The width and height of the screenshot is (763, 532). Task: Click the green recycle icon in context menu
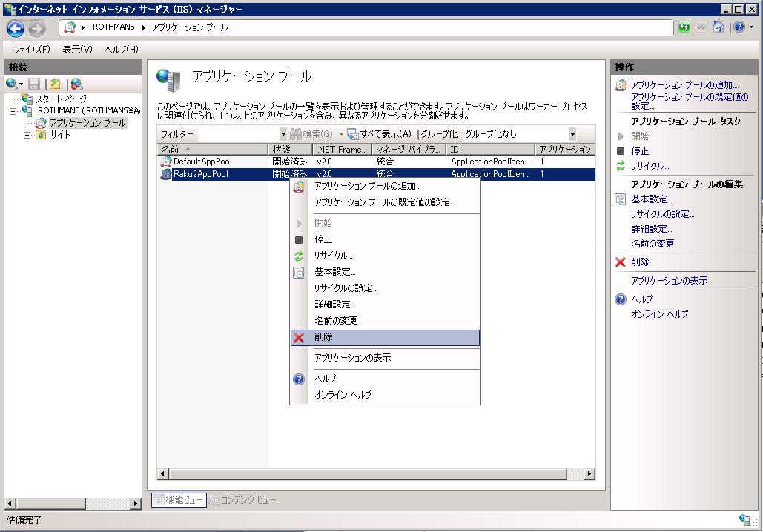[299, 256]
